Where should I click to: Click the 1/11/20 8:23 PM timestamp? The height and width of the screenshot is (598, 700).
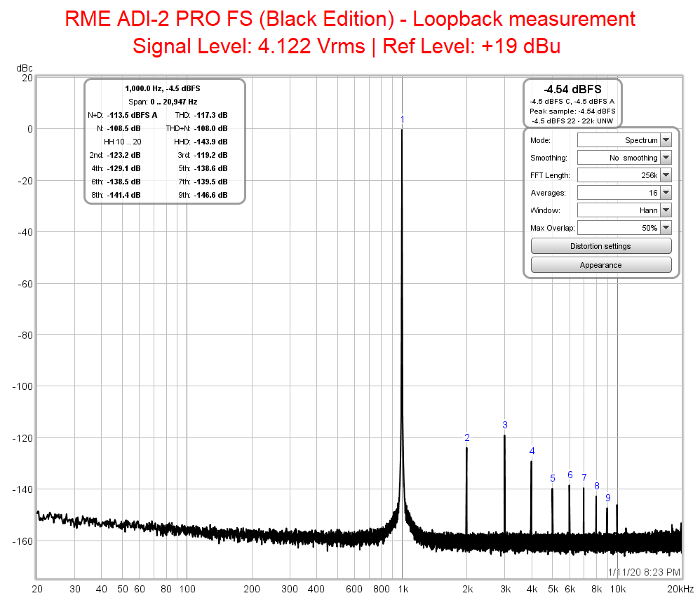(644, 572)
